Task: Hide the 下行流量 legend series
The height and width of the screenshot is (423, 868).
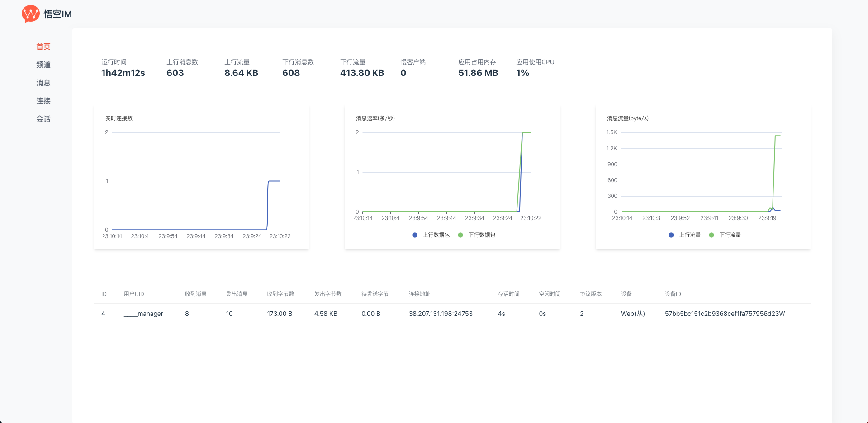Action: (x=724, y=235)
